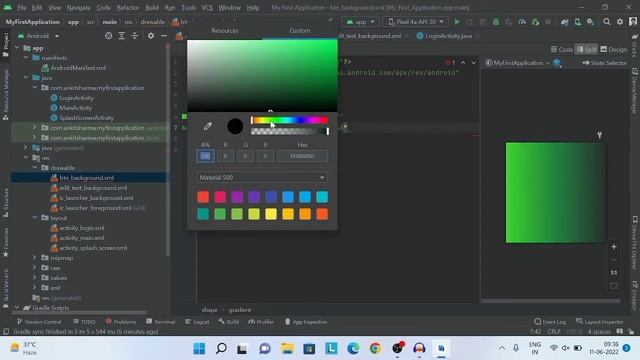Click the Debug app bug icon
This screenshot has width=640, height=360.
click(496, 22)
